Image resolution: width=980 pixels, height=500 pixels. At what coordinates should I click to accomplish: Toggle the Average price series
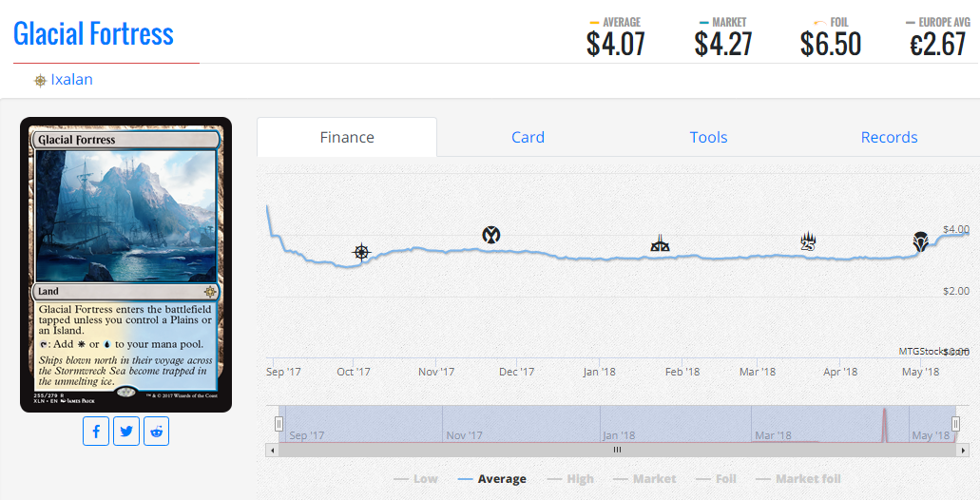[x=491, y=479]
